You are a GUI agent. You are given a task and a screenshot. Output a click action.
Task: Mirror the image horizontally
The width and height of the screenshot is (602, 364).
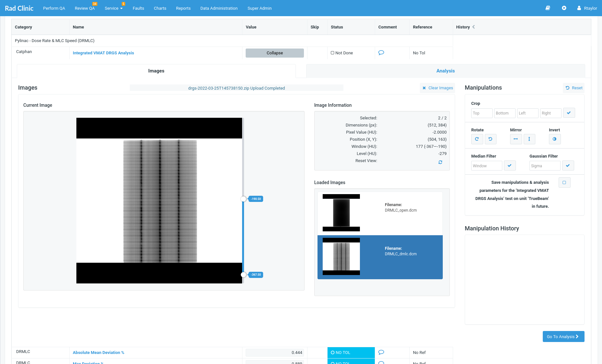516,139
